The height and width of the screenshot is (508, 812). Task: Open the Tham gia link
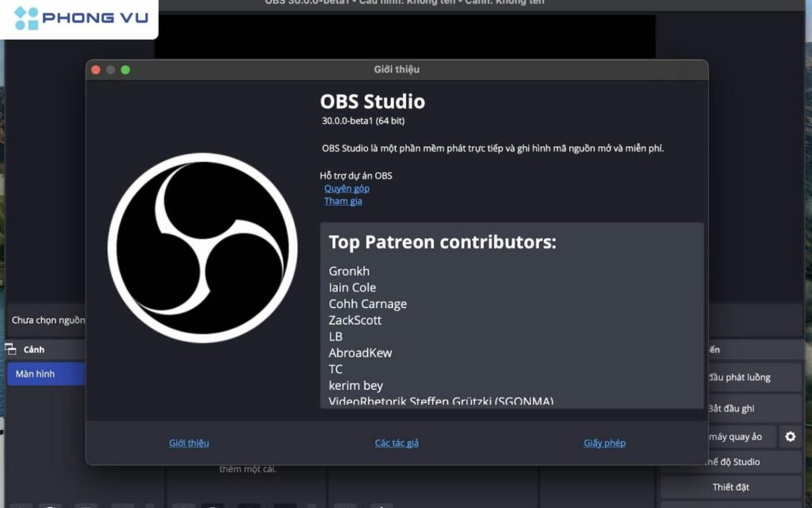click(x=343, y=201)
